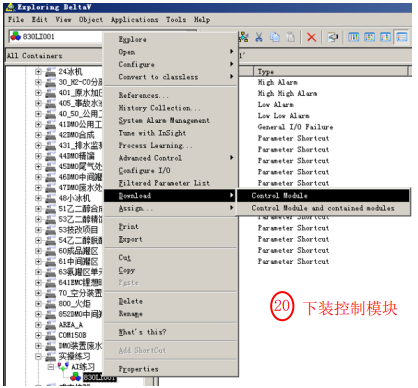
Task: Click the area icon of 53技改项目
Action: coord(50,230)
